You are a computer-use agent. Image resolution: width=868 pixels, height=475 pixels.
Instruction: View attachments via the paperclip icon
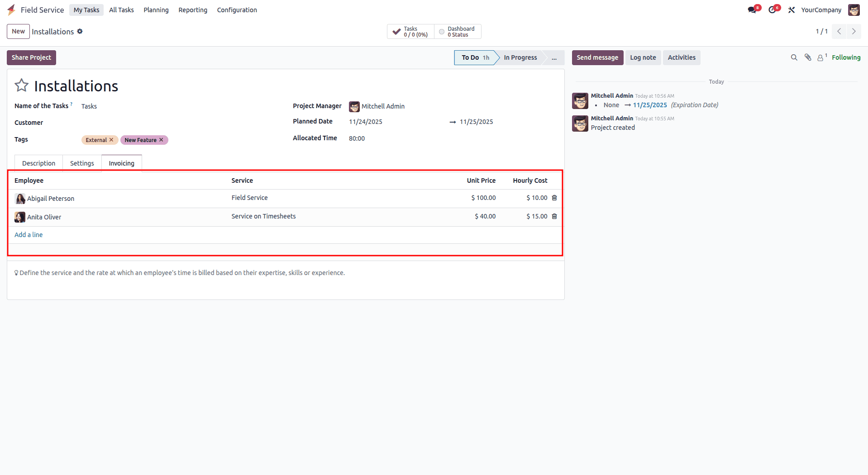point(808,57)
